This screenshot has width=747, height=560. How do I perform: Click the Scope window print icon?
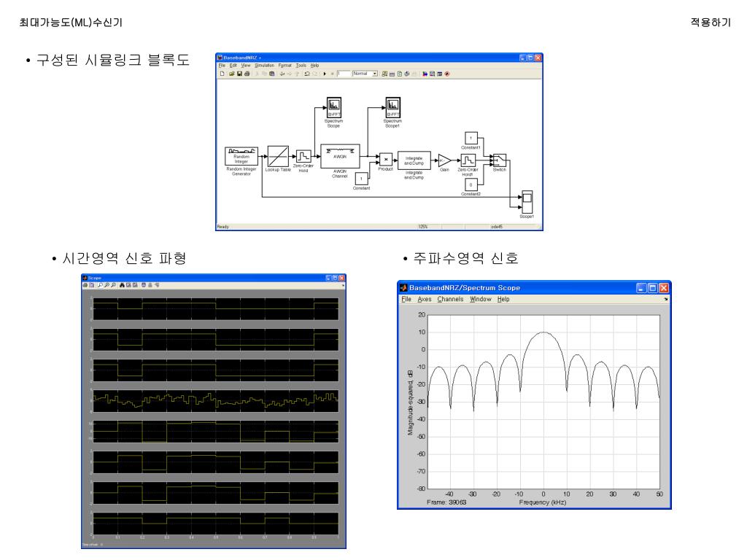tap(85, 285)
